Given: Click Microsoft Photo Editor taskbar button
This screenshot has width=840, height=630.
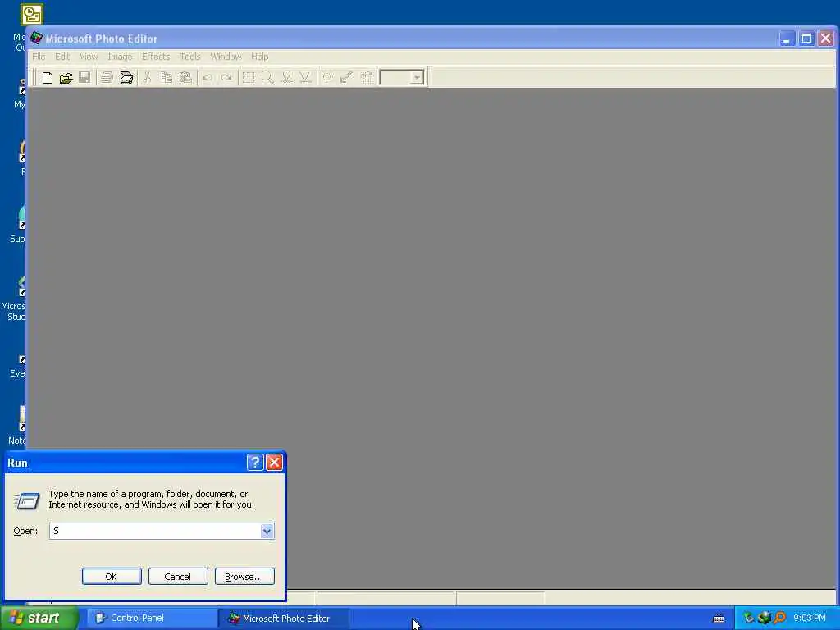Looking at the screenshot, I should (x=285, y=619).
